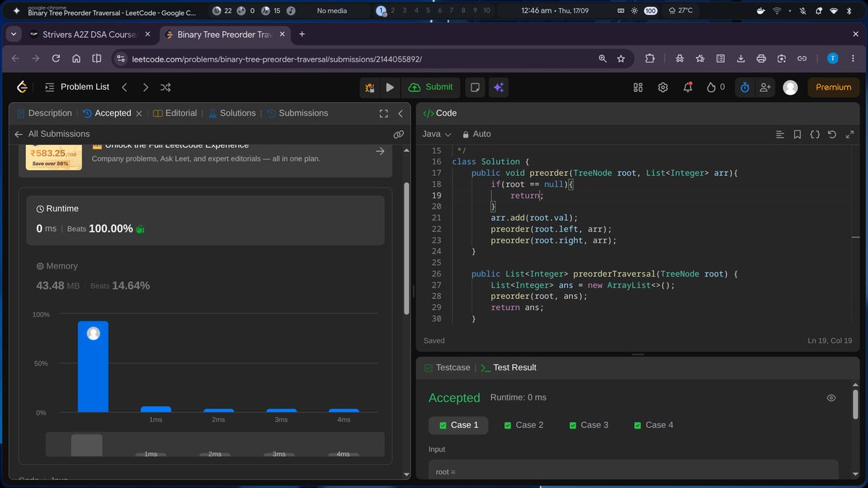
Task: Select test Case 3
Action: [x=589, y=425]
